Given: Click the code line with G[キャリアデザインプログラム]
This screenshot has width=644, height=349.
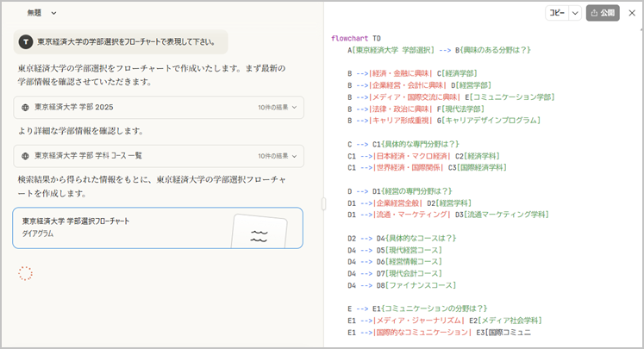Looking at the screenshot, I should pos(444,121).
